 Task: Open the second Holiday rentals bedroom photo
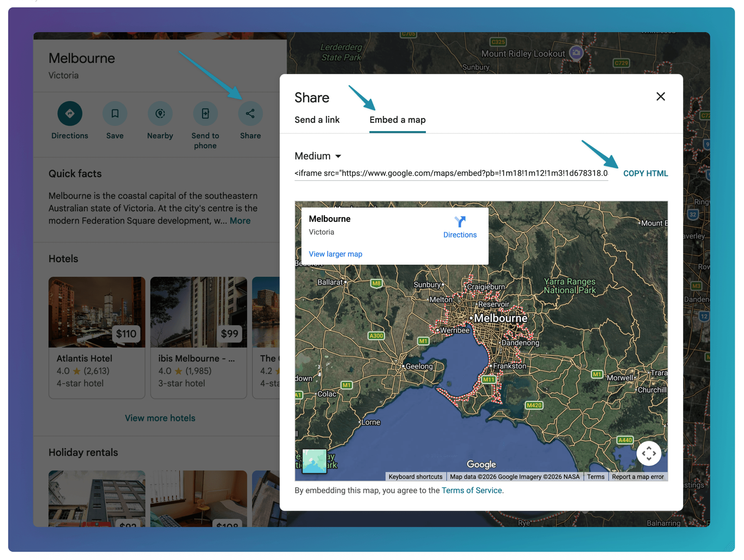point(198,499)
